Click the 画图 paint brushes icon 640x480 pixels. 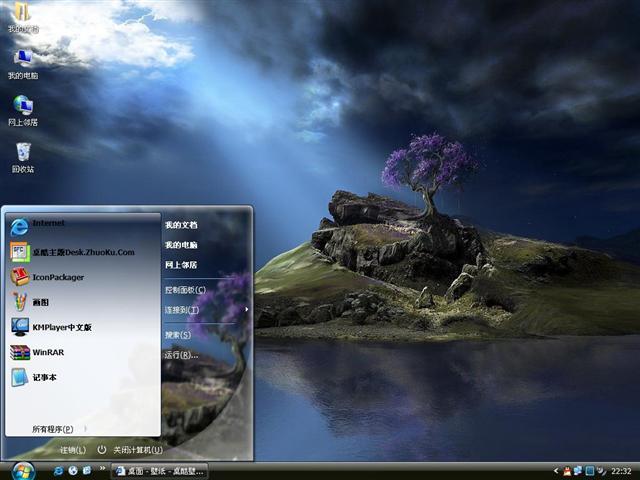point(20,302)
